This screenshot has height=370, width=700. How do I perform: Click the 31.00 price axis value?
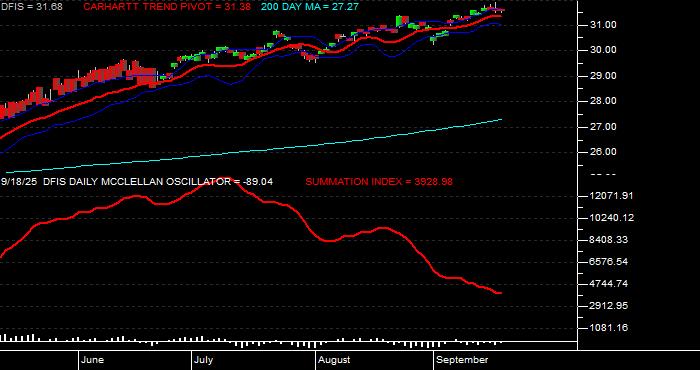coord(603,25)
